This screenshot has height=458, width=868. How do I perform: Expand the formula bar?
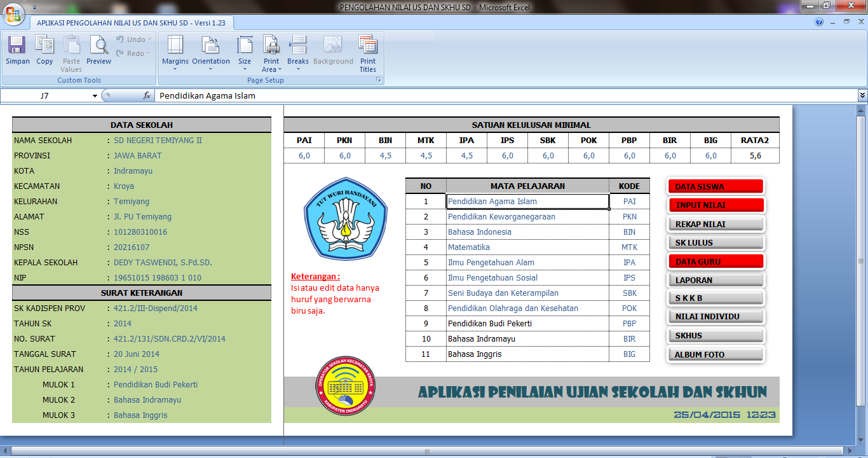point(862,95)
